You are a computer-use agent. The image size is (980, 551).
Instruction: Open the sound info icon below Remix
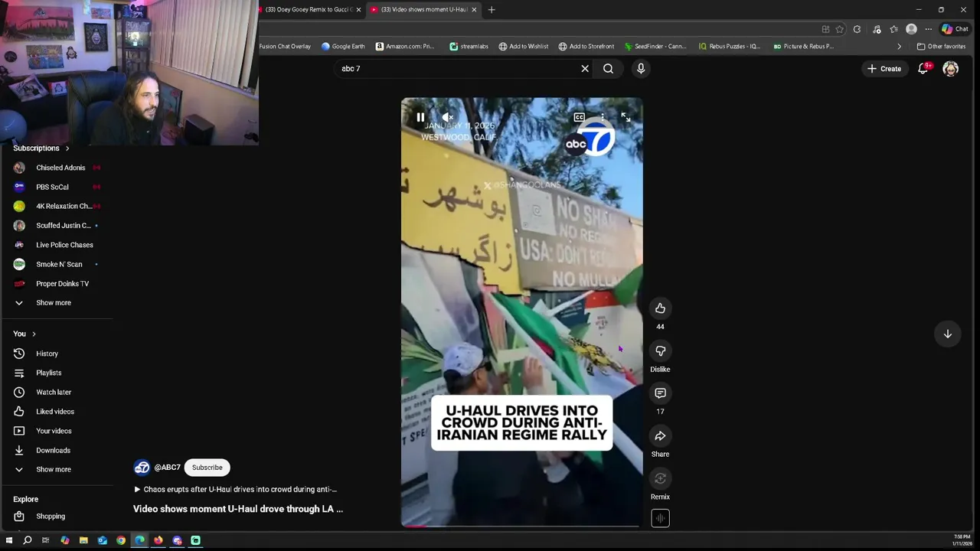(660, 518)
